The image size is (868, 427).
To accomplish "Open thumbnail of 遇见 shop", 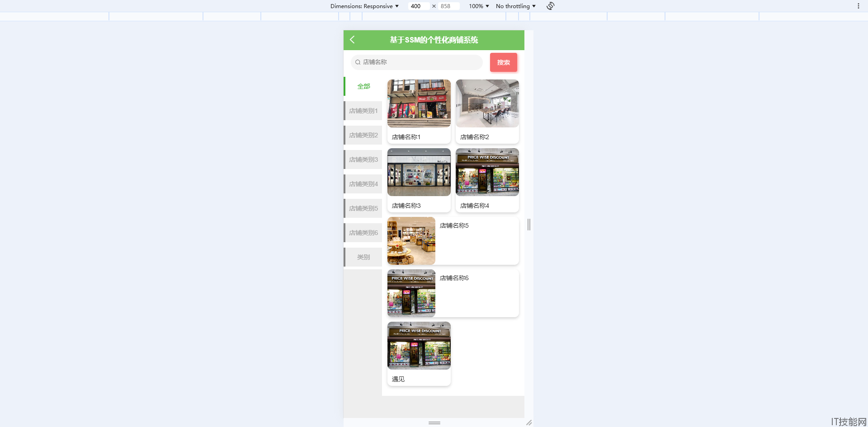I will 419,346.
